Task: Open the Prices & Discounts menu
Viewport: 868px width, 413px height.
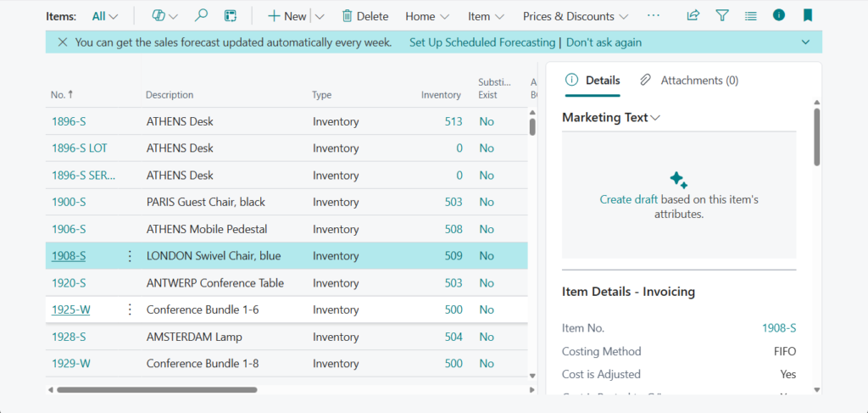Action: [576, 16]
